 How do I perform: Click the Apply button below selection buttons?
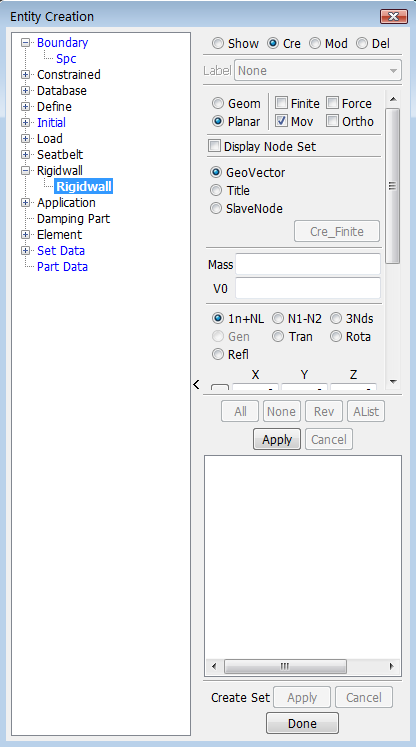point(277,439)
